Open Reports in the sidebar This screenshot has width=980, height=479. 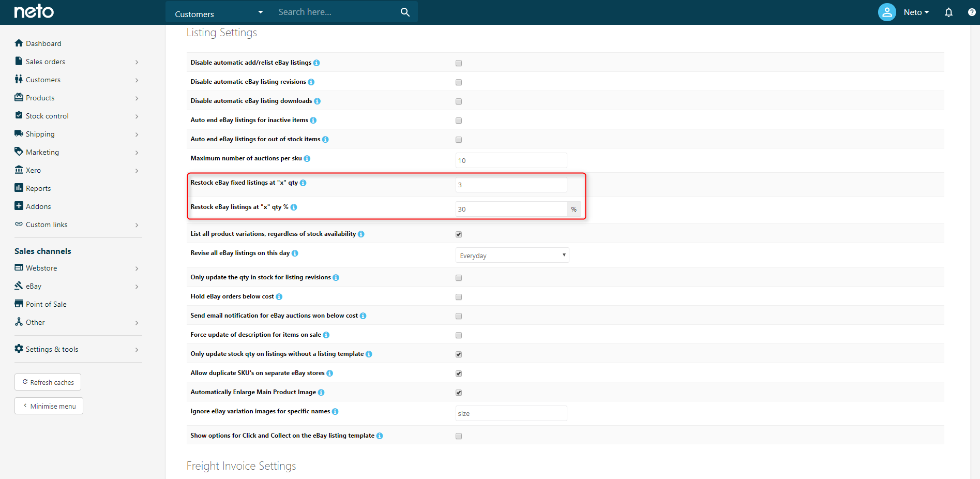(x=38, y=188)
